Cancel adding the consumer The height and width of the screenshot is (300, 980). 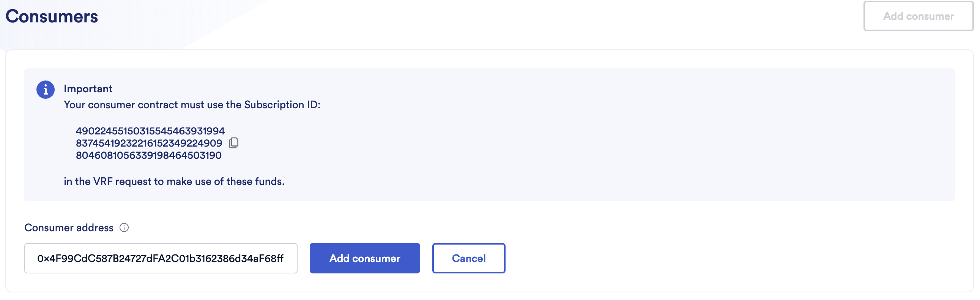click(468, 258)
